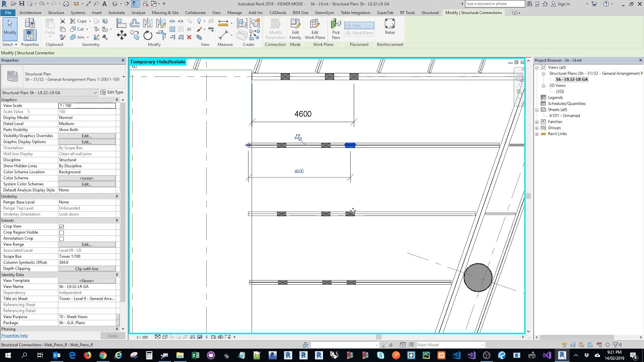The image size is (644, 362).
Task: Open the File menu tab
Action: 8,13
